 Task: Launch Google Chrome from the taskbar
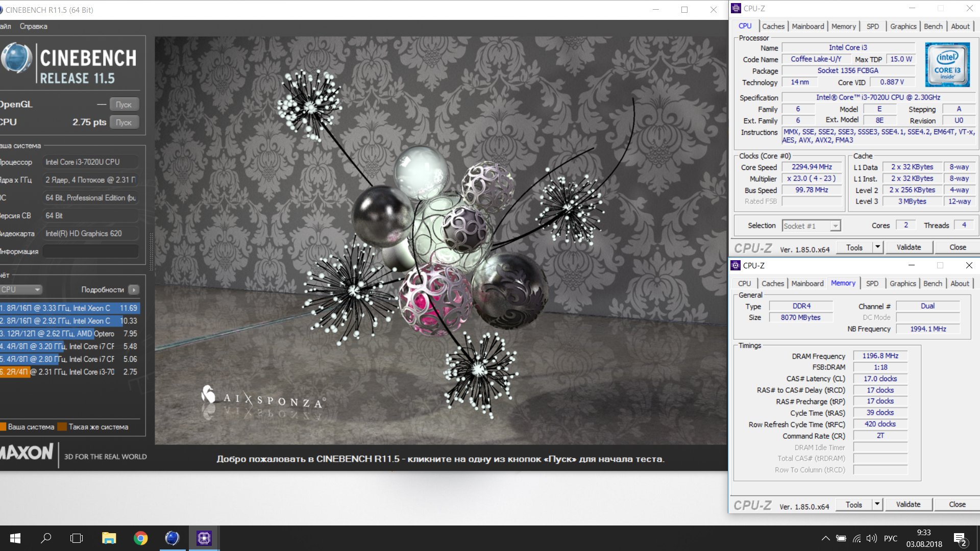click(x=140, y=538)
